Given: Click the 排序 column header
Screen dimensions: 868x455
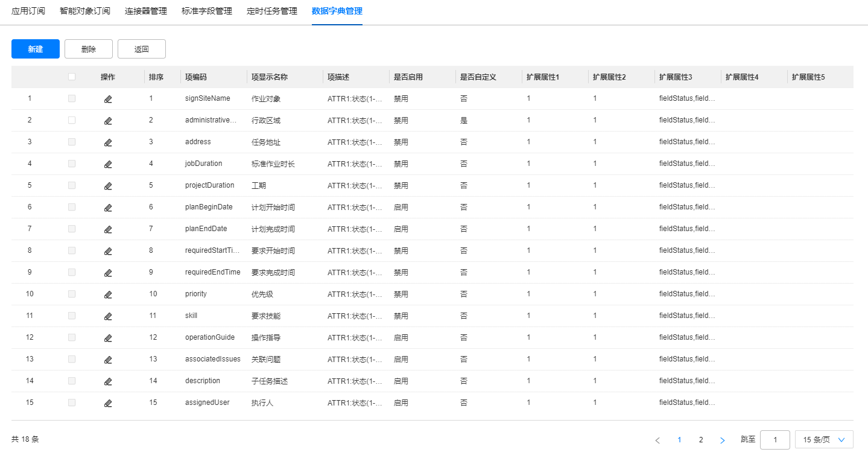Looking at the screenshot, I should pyautogui.click(x=156, y=77).
